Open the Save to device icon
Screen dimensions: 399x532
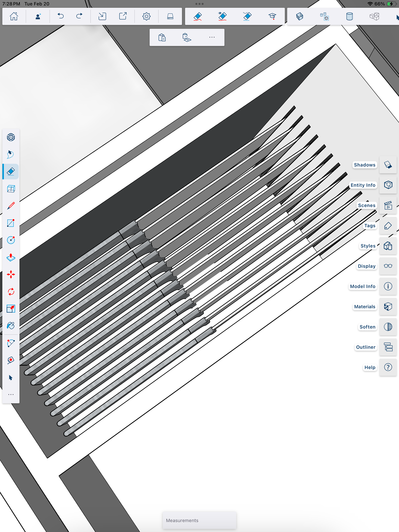click(170, 16)
